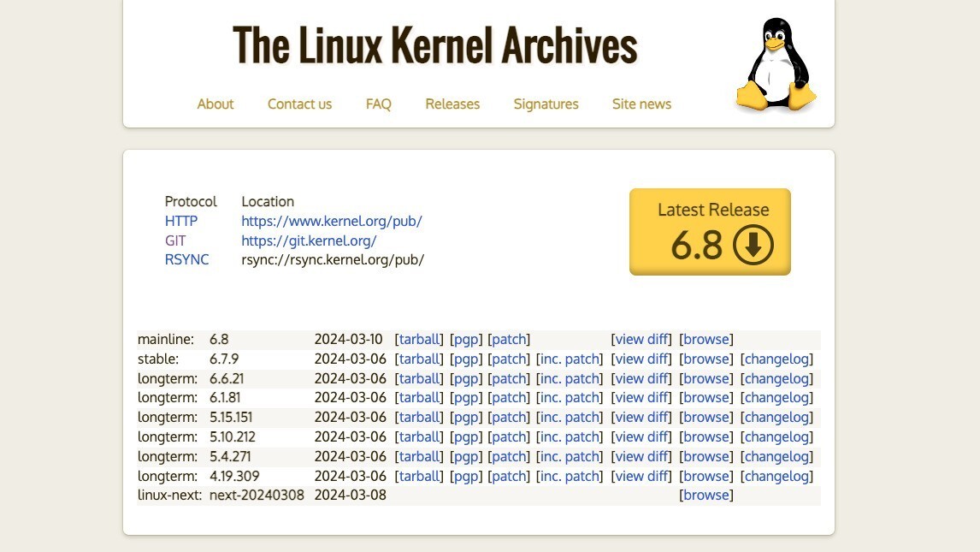Open the changelog for stable 6.7.9
Image resolution: width=980 pixels, height=552 pixels.
pos(777,359)
